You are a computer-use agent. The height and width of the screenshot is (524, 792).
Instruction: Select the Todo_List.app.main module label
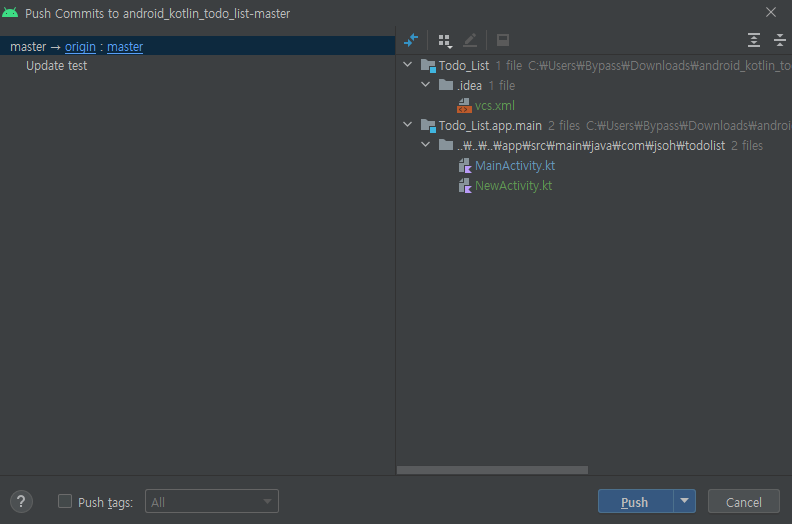click(490, 125)
